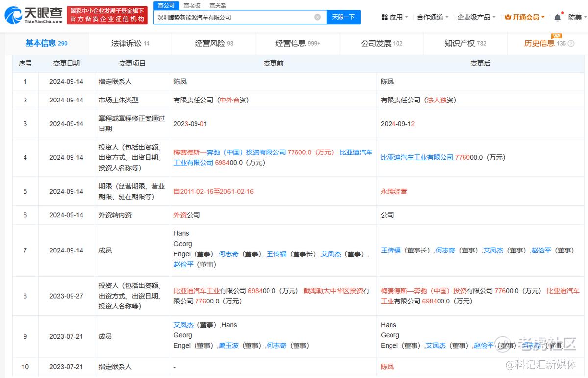
Task: Open 赵俭平 link in row 7 变更前
Action: [x=184, y=264]
